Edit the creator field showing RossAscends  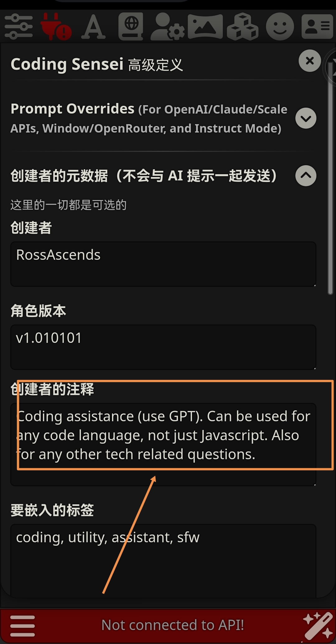tap(163, 264)
